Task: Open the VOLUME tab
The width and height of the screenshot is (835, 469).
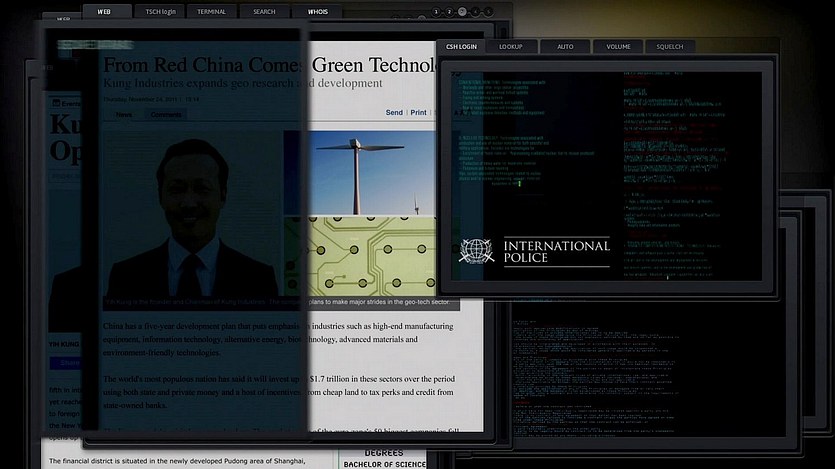Action: pyautogui.click(x=618, y=47)
